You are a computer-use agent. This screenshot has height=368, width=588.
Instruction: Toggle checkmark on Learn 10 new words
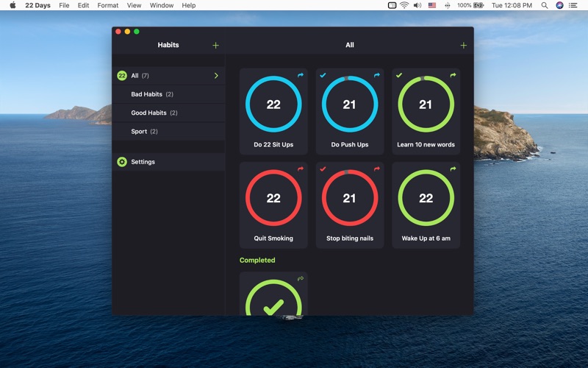coord(399,75)
